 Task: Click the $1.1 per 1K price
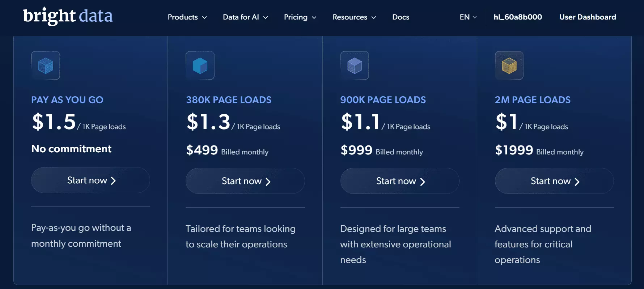pyautogui.click(x=385, y=122)
